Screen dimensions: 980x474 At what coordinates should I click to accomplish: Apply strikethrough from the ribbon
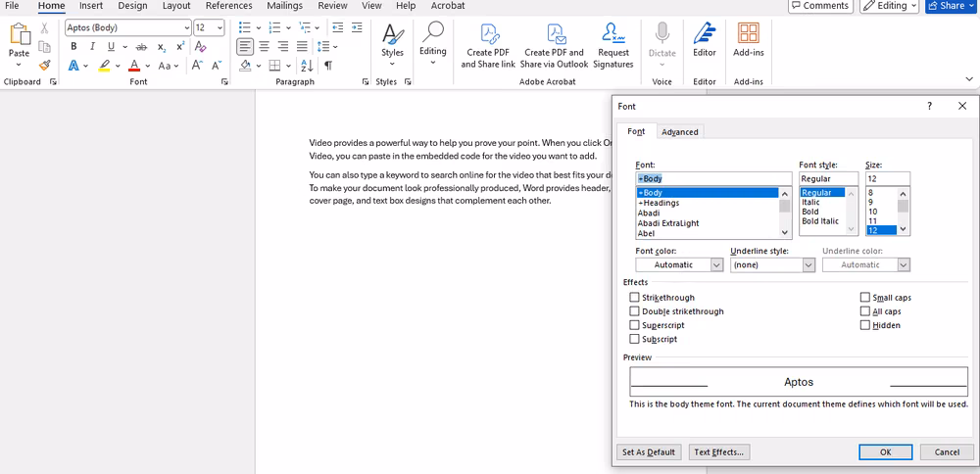(141, 47)
